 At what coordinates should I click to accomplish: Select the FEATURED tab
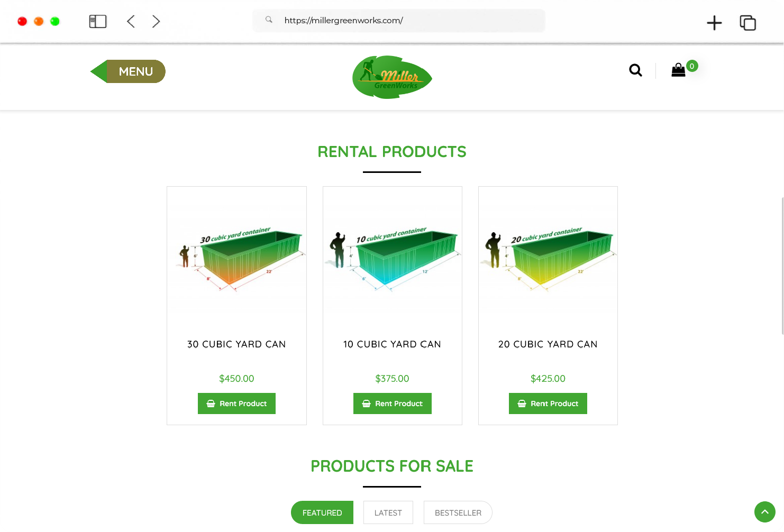tap(322, 512)
